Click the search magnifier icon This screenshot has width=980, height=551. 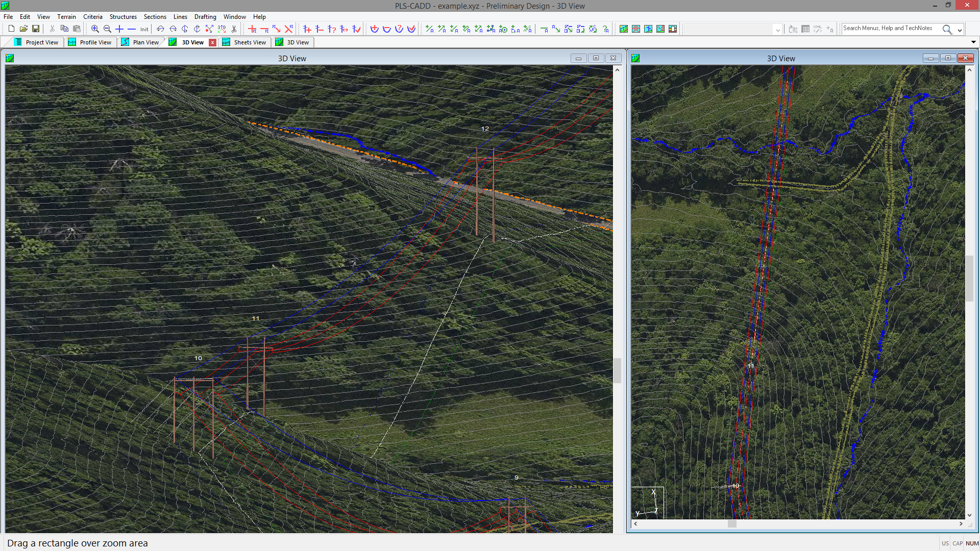pyautogui.click(x=947, y=29)
